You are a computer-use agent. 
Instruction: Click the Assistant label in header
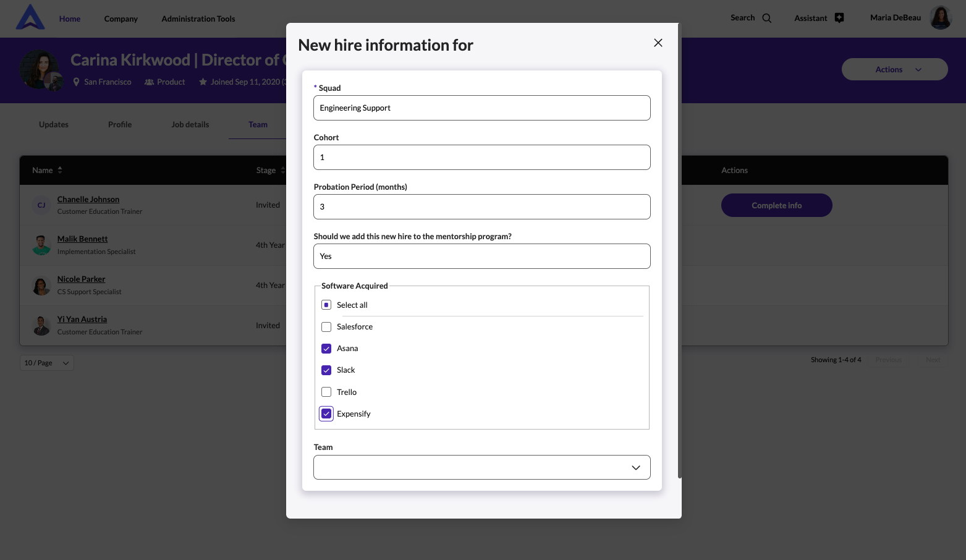pos(810,18)
